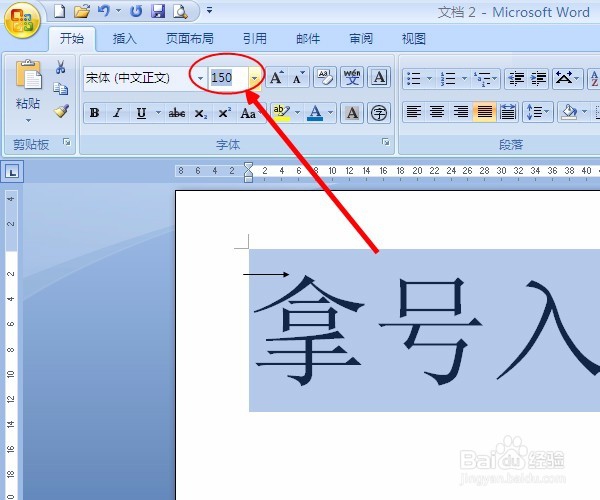The image size is (600, 500).
Task: Apply numbered list formatting
Action: 448,78
